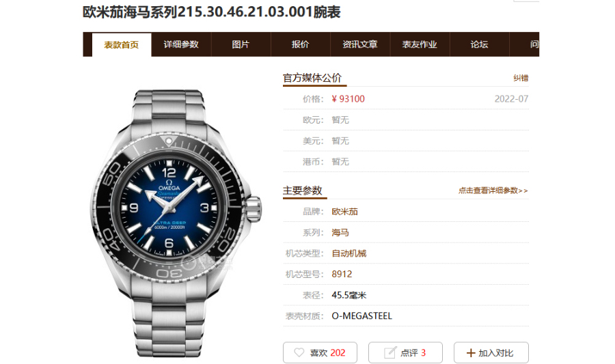The height and width of the screenshot is (364, 615).
Task: Click the plus icon in 加入对比 button
Action: click(x=471, y=353)
